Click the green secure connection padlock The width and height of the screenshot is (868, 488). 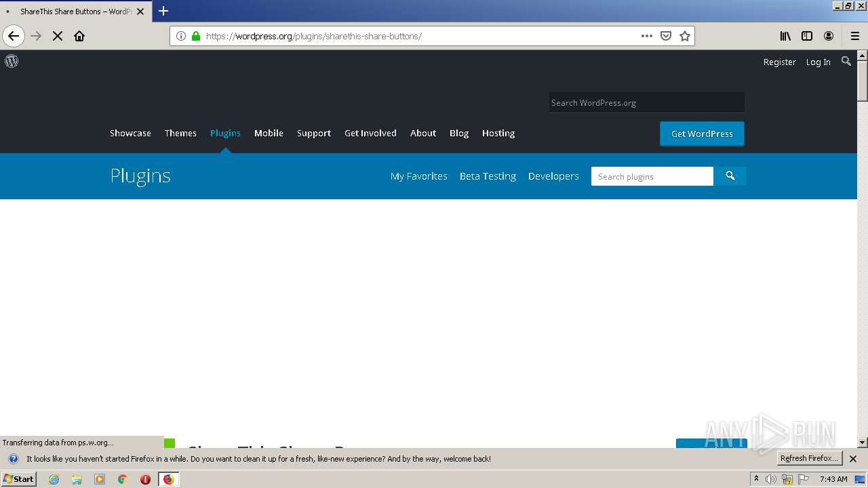tap(196, 36)
